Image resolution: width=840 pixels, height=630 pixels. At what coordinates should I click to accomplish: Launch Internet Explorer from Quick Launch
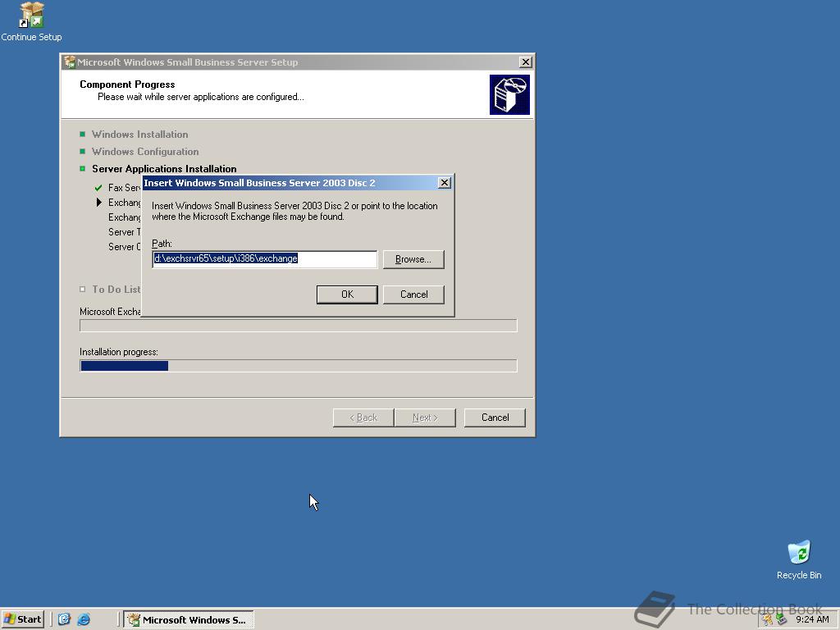(x=84, y=619)
